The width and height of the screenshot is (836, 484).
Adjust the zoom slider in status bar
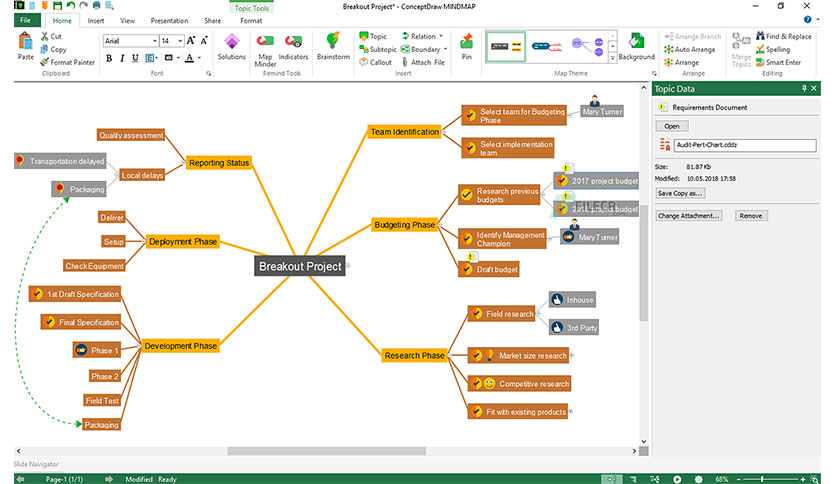(762, 479)
